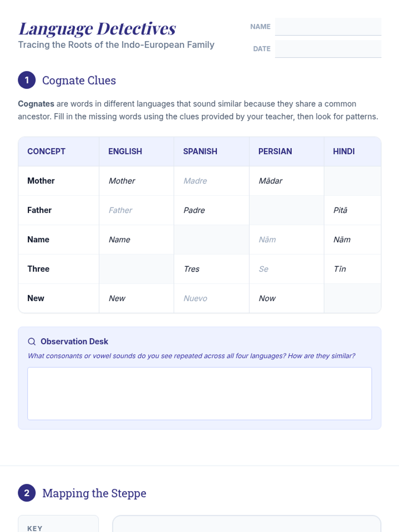Click the section 1 number badge
Viewport: 399px width, 532px height.
tap(27, 80)
